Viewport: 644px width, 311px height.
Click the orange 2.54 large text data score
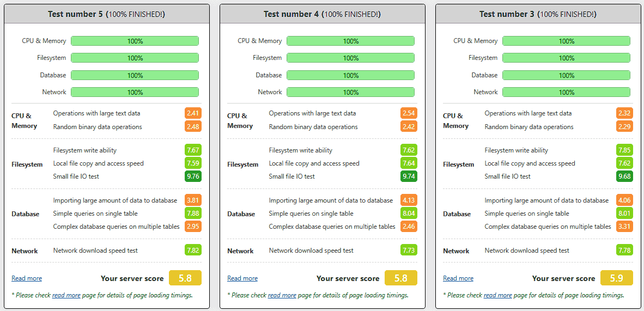pos(409,113)
